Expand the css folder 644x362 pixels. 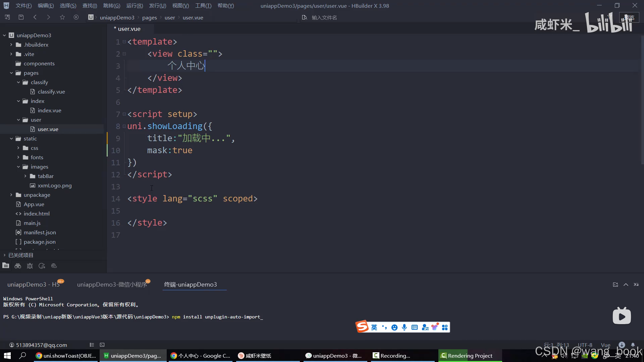click(18, 148)
